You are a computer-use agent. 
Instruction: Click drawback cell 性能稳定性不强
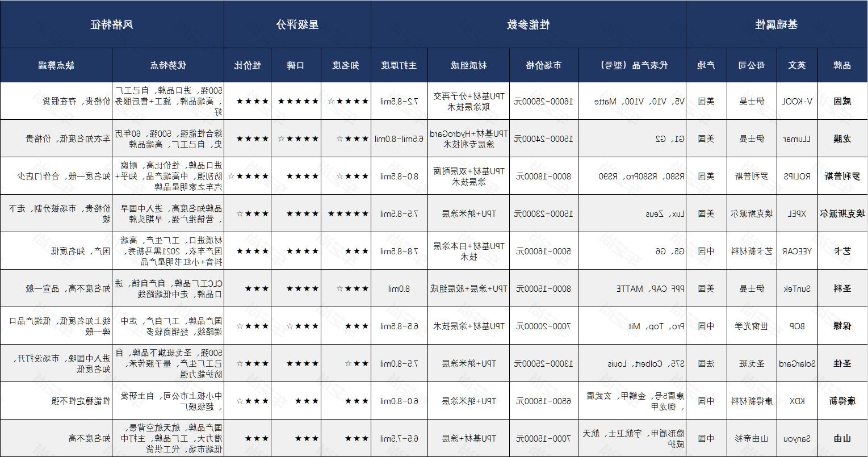coord(56,401)
